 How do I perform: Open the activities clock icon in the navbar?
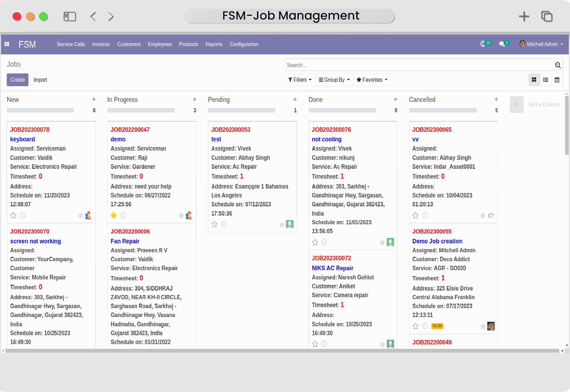point(484,44)
